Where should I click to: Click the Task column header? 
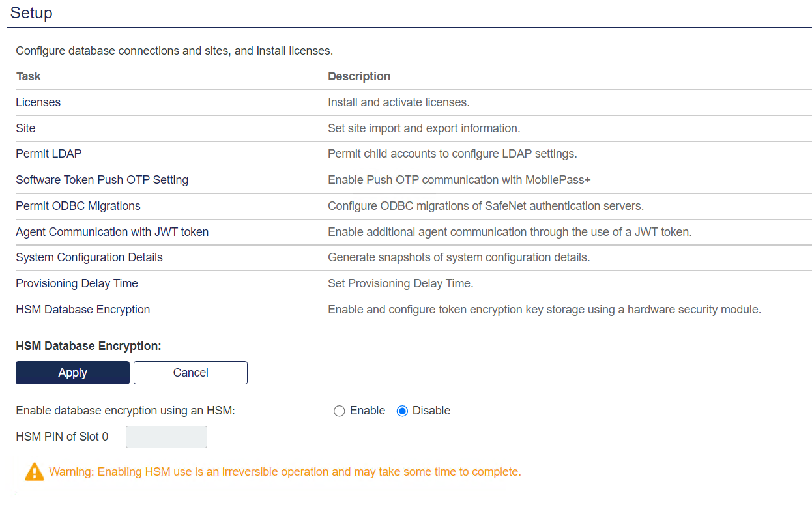click(27, 76)
